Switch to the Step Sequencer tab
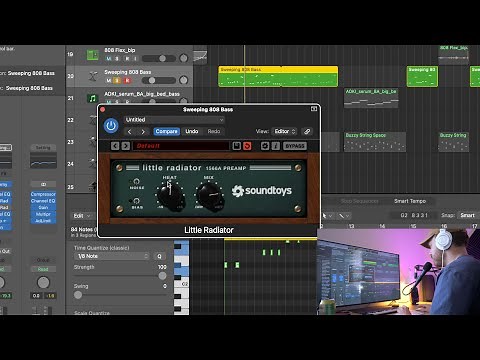Screen dimensions: 480x360 (359, 201)
